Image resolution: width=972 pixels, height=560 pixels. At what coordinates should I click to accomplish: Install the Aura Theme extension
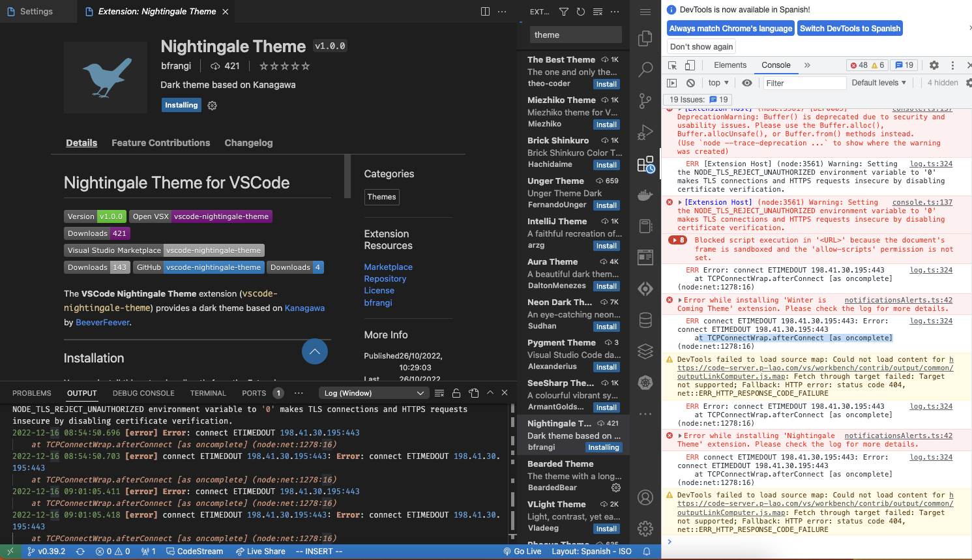coord(606,286)
